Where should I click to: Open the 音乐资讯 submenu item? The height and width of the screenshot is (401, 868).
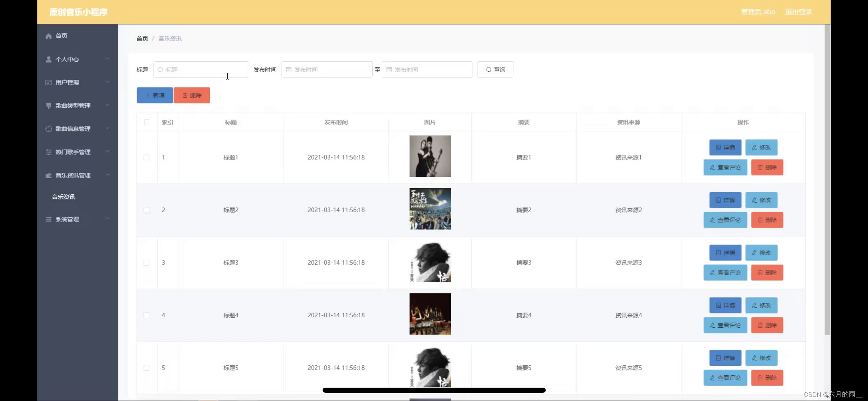click(x=64, y=197)
